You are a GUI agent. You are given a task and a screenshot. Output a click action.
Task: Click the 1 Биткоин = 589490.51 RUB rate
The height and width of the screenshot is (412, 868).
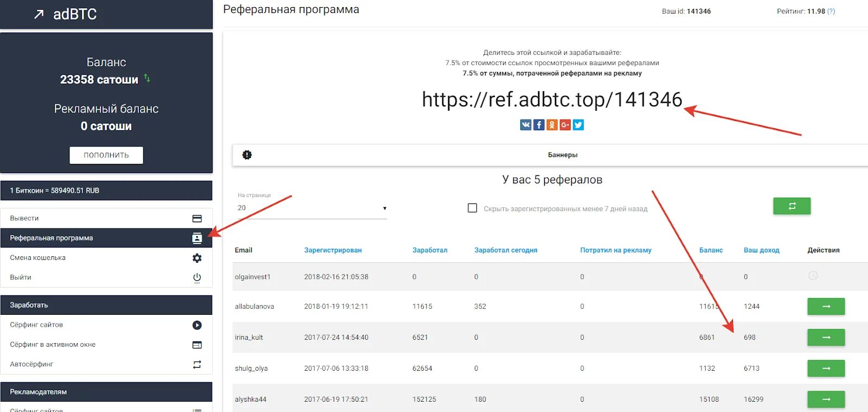[x=54, y=191]
